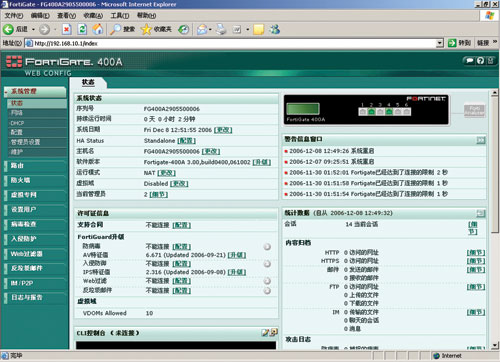The image size is (500, 362).
Task: Click the Print toolbar icon
Action: coord(221,29)
